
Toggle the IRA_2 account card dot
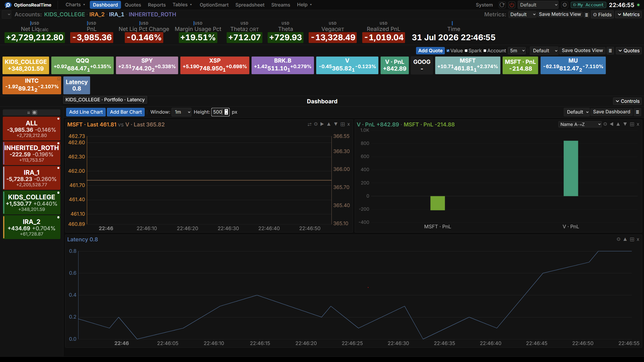[58, 217]
